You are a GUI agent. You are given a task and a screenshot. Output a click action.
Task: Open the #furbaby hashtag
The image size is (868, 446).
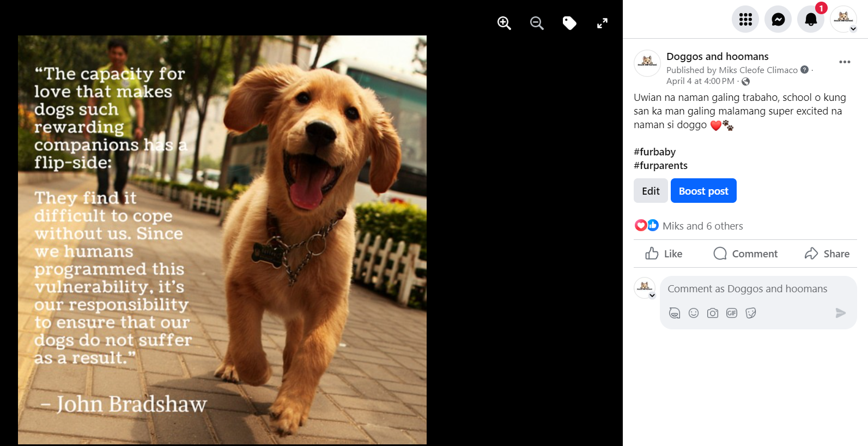654,152
